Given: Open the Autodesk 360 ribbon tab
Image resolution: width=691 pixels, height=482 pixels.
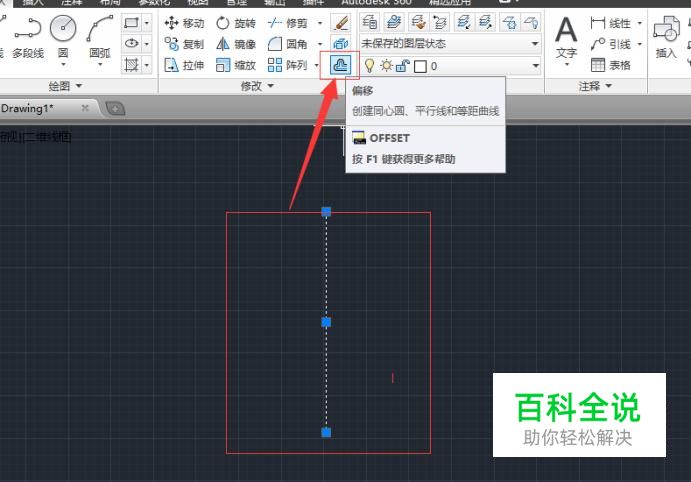Looking at the screenshot, I should coord(376,2).
